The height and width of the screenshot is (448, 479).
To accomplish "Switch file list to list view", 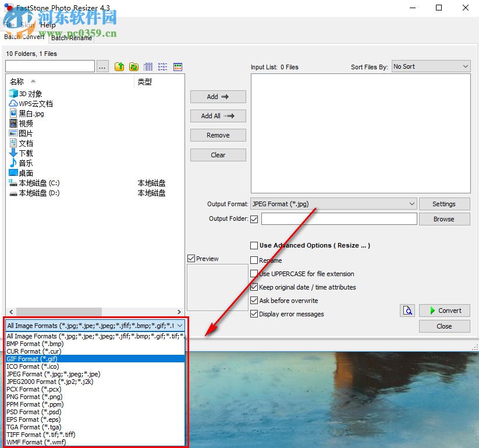I will click(x=162, y=66).
